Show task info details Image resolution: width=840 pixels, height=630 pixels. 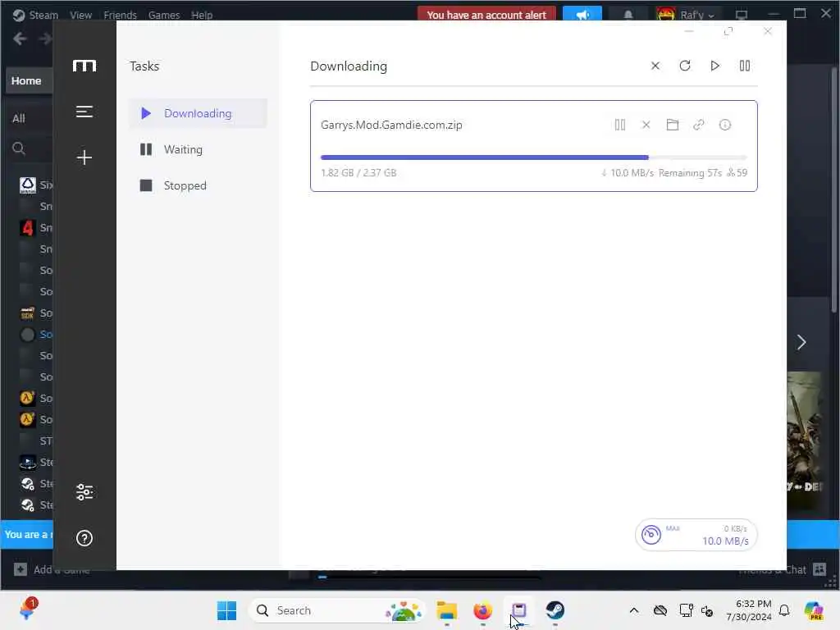[725, 125]
